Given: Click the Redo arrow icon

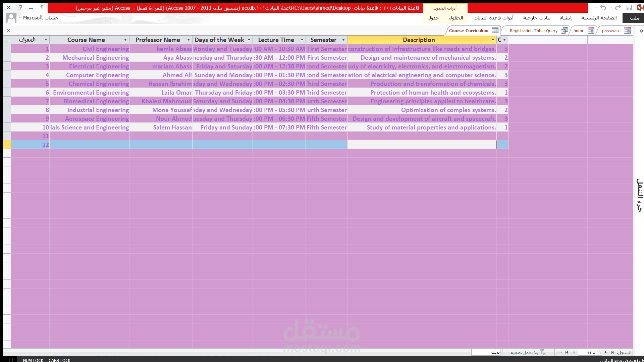Looking at the screenshot, I should [x=618, y=7].
